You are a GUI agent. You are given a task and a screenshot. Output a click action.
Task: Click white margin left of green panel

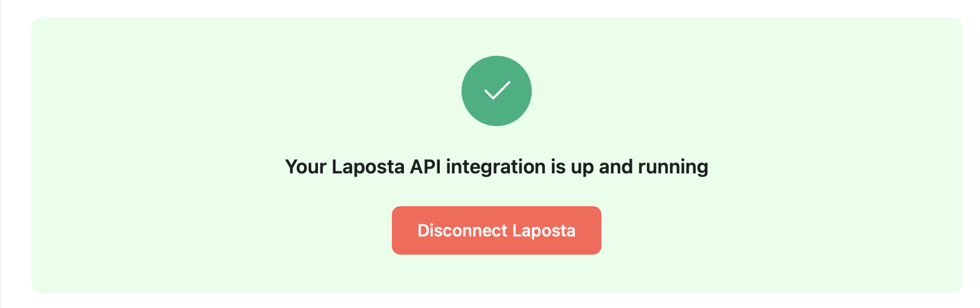tap(16, 154)
